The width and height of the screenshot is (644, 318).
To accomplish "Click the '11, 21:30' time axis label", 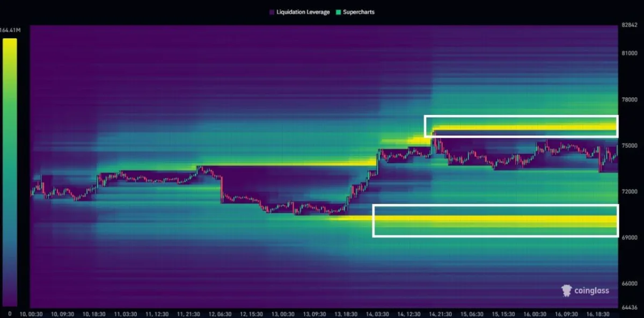I will [x=188, y=313].
